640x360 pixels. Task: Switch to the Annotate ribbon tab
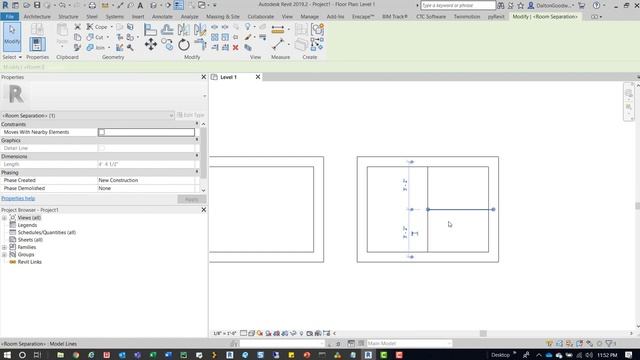[162, 17]
